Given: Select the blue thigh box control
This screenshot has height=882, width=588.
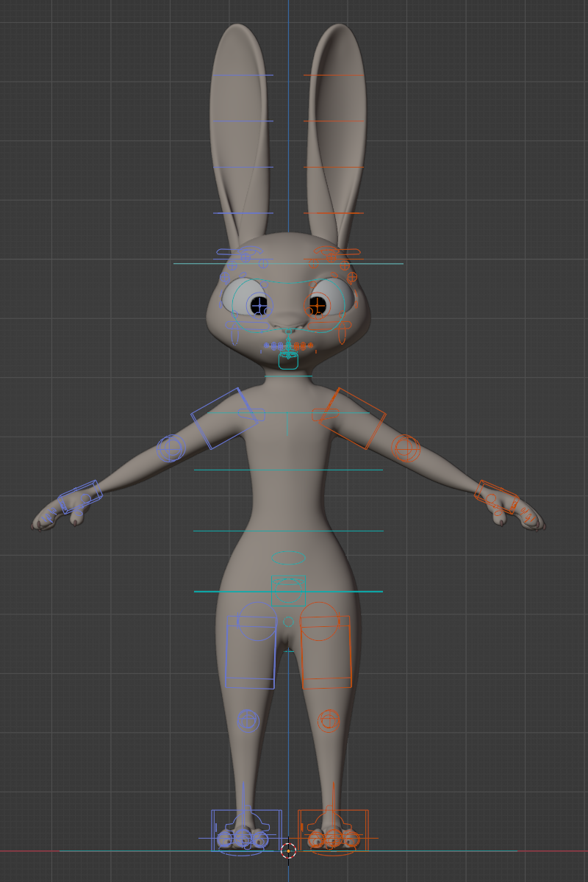Looking at the screenshot, I should 251,652.
